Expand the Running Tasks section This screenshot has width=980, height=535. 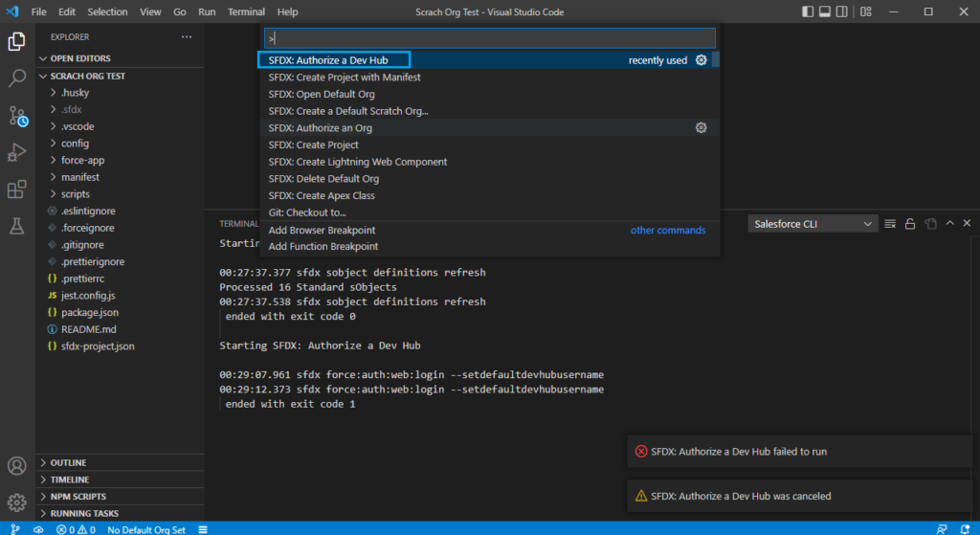click(120, 513)
